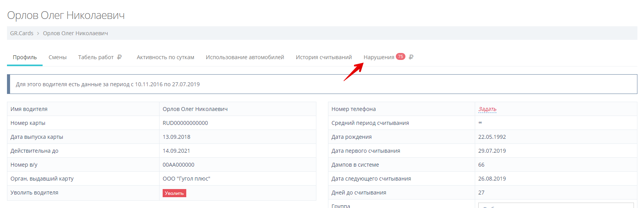Viewport: 644px width, 208px height.
Task: Select birth date 22.05.1992
Action: 492,137
